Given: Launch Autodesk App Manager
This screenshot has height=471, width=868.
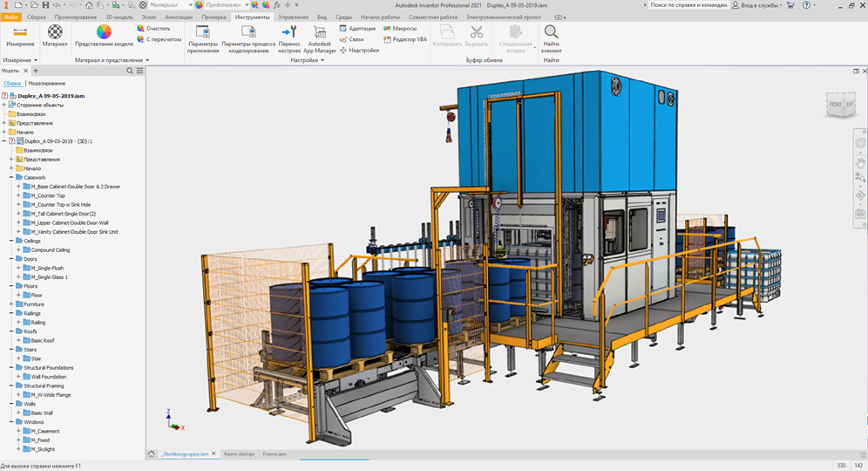Looking at the screenshot, I should pyautogui.click(x=320, y=33).
